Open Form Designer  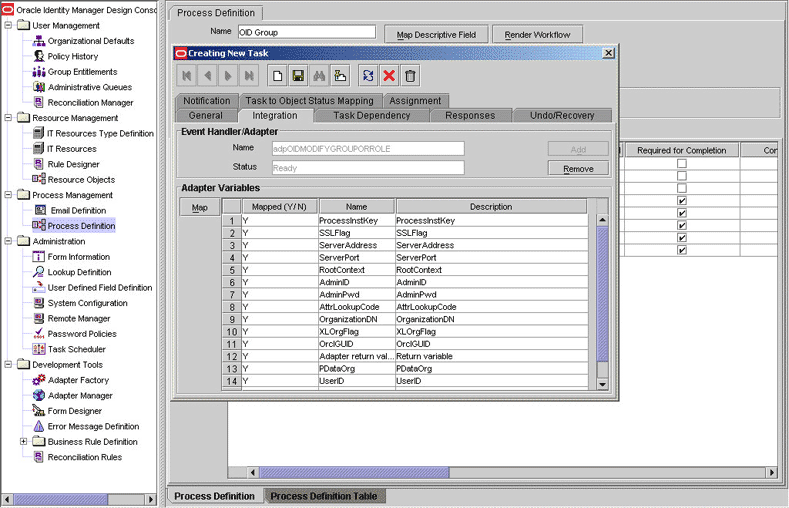coord(74,411)
